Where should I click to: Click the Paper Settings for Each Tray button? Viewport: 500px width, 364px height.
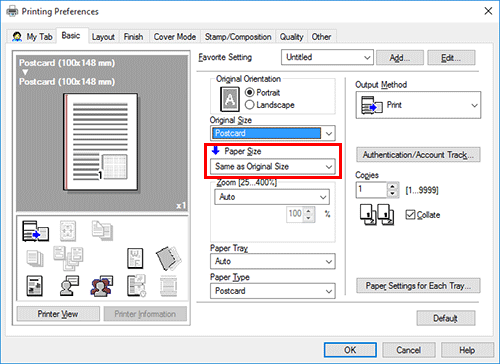click(x=418, y=286)
